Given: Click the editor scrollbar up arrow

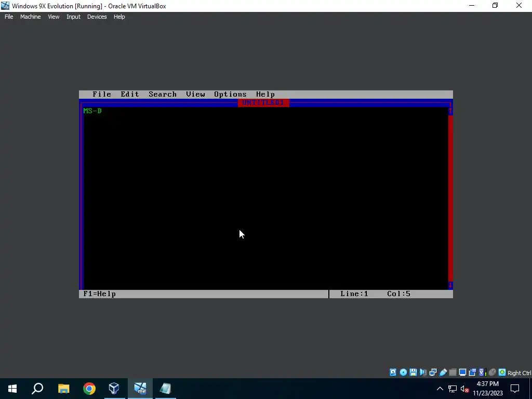Looking at the screenshot, I should click(x=450, y=111).
